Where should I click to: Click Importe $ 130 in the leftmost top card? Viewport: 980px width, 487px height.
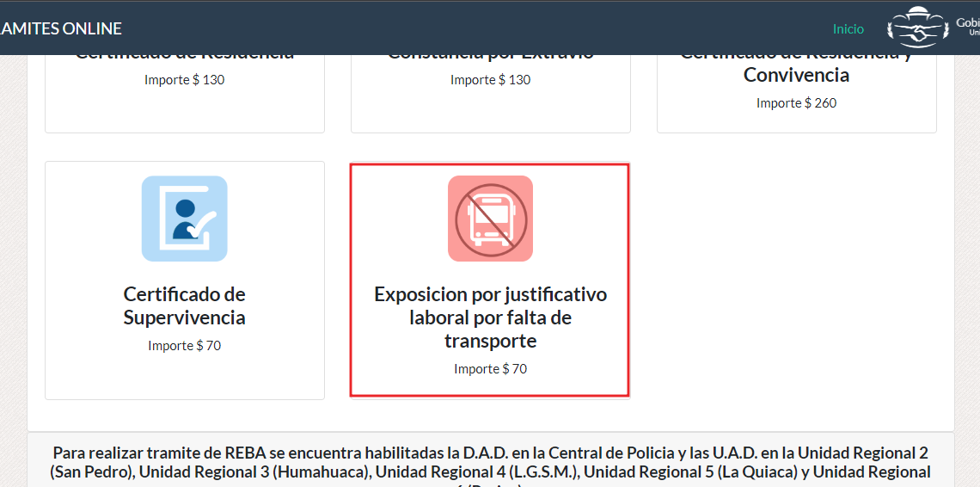click(184, 80)
